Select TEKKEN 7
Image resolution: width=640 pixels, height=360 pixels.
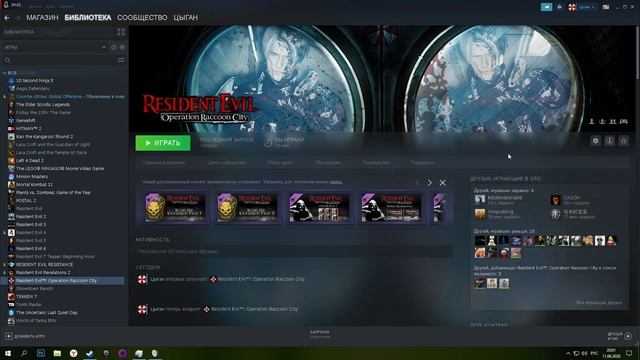coord(27,297)
